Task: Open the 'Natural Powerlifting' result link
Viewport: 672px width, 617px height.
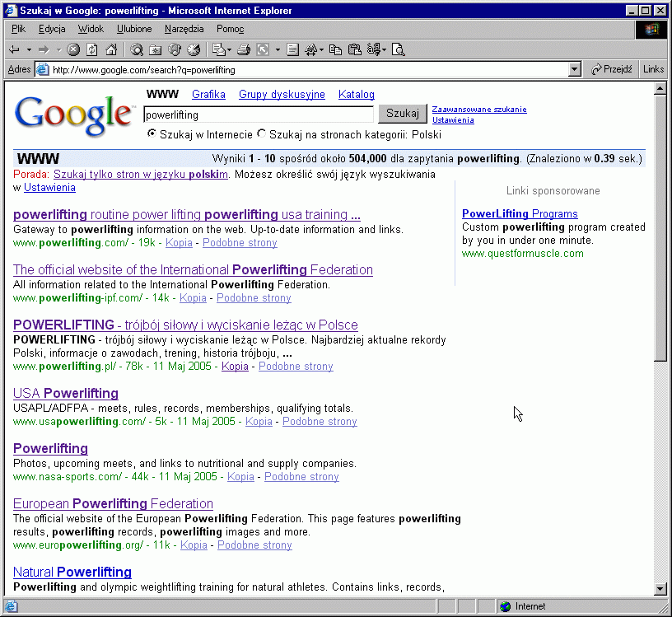Action: [x=72, y=572]
